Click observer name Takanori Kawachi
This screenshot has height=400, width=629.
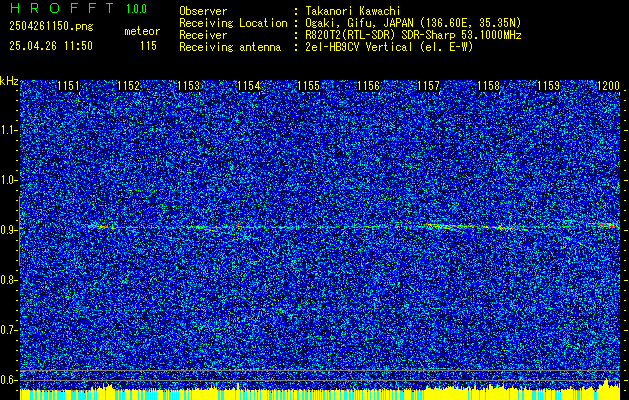point(353,11)
